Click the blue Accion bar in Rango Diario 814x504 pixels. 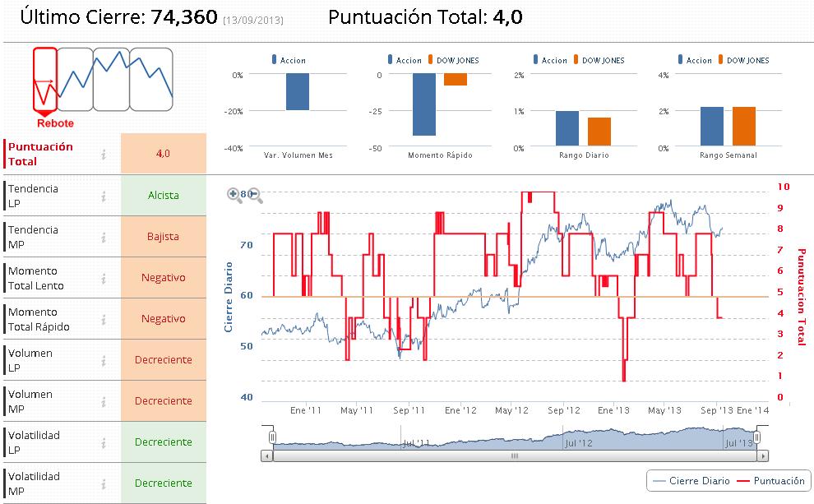click(567, 128)
